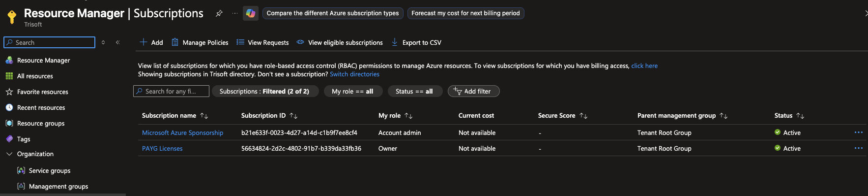Click the Account admin role cell
The image size is (868, 196).
pyautogui.click(x=400, y=132)
